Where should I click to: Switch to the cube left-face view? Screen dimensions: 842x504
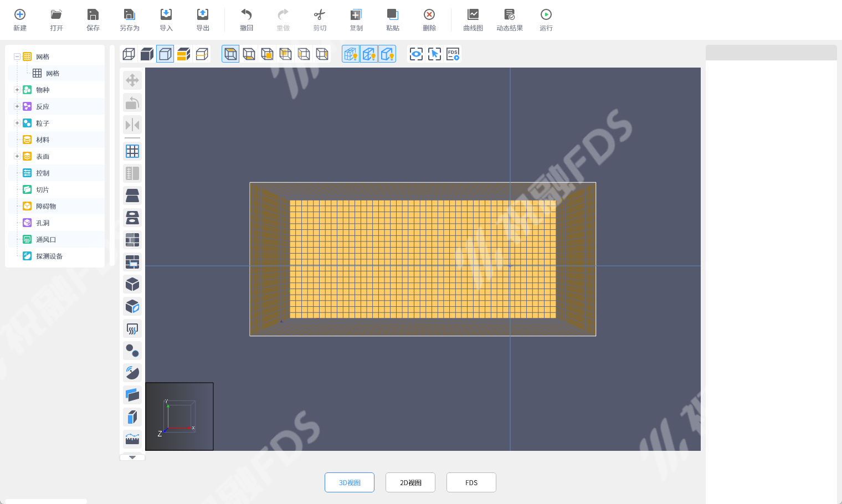tap(304, 54)
